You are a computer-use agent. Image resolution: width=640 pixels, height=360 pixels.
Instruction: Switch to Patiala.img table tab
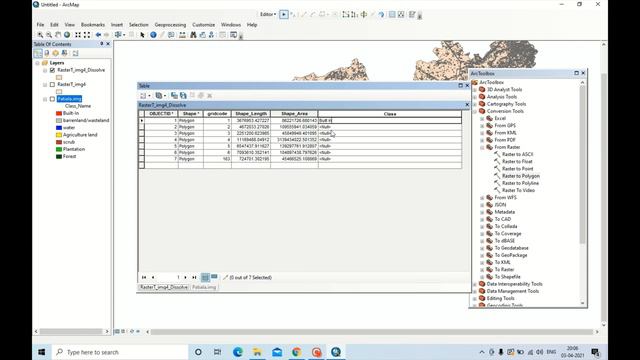click(x=204, y=287)
